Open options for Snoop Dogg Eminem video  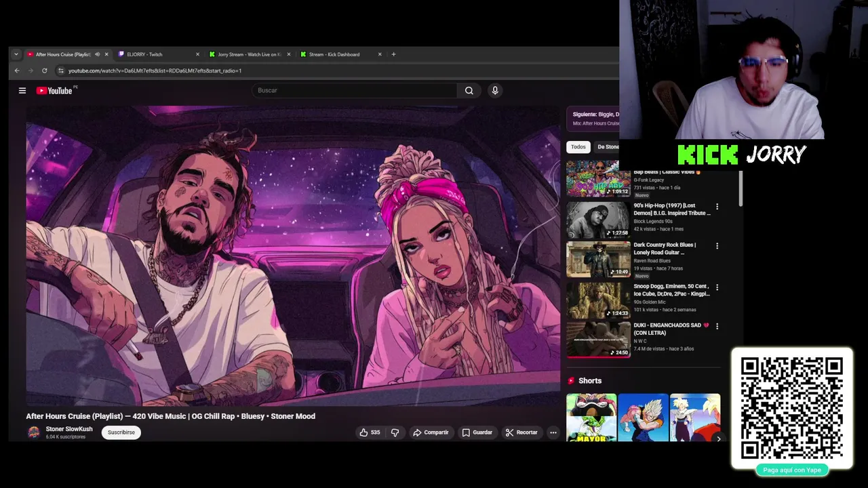(x=717, y=287)
